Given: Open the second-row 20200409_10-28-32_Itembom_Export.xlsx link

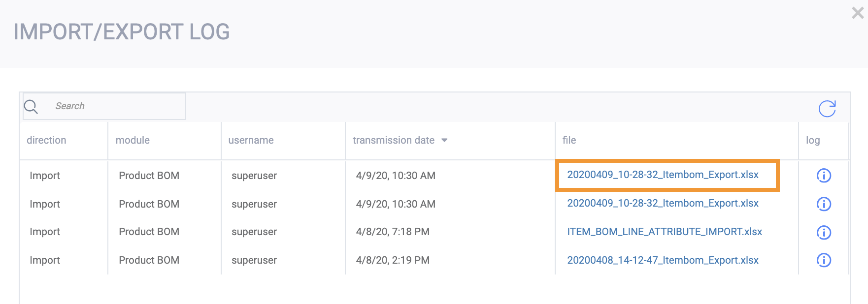Looking at the screenshot, I should click(x=663, y=203).
